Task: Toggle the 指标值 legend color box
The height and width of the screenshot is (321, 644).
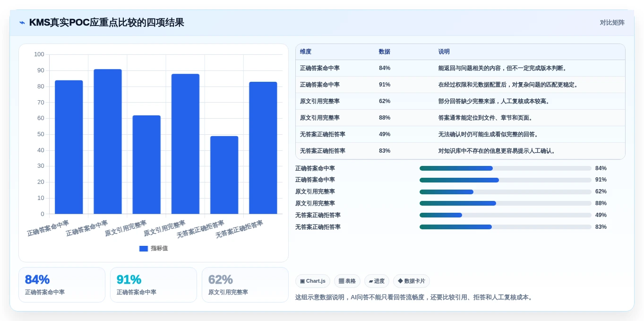Action: click(144, 248)
